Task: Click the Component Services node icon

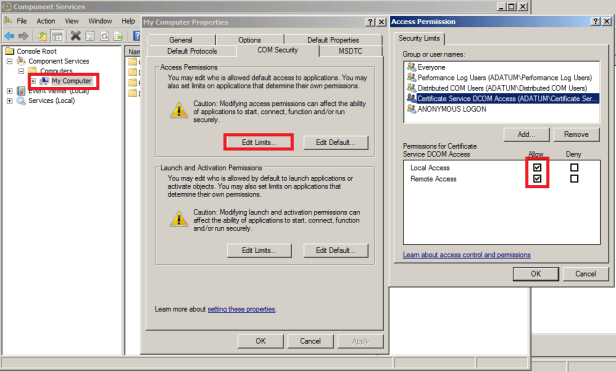Action: pyautogui.click(x=22, y=61)
